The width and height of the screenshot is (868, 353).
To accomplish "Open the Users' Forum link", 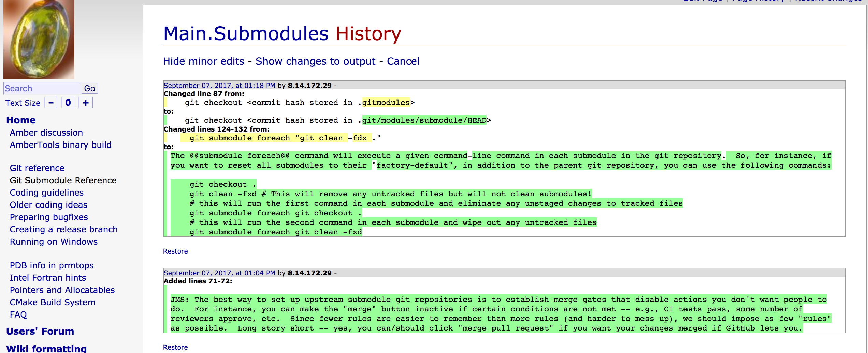I will (40, 331).
